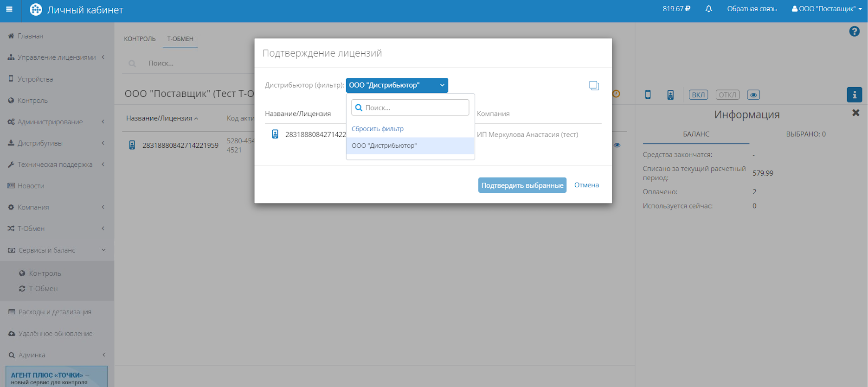The width and height of the screenshot is (868, 387).
Task: Click the hamburger menu icon in header
Action: point(9,9)
